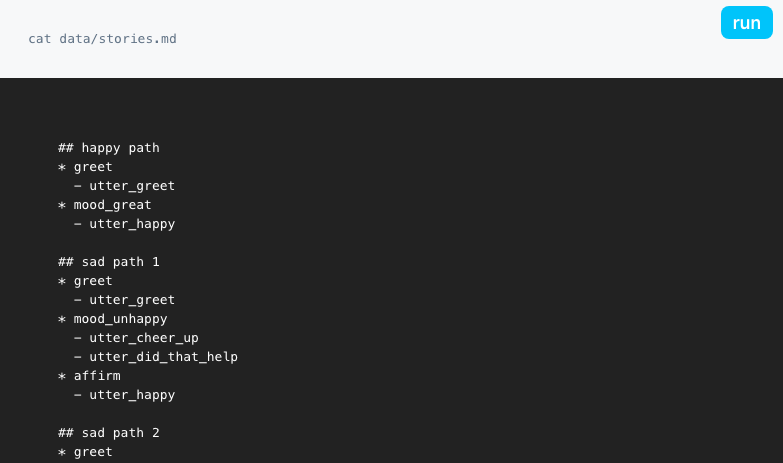
Task: Select the '## sad path 2' heading
Action: 109,433
